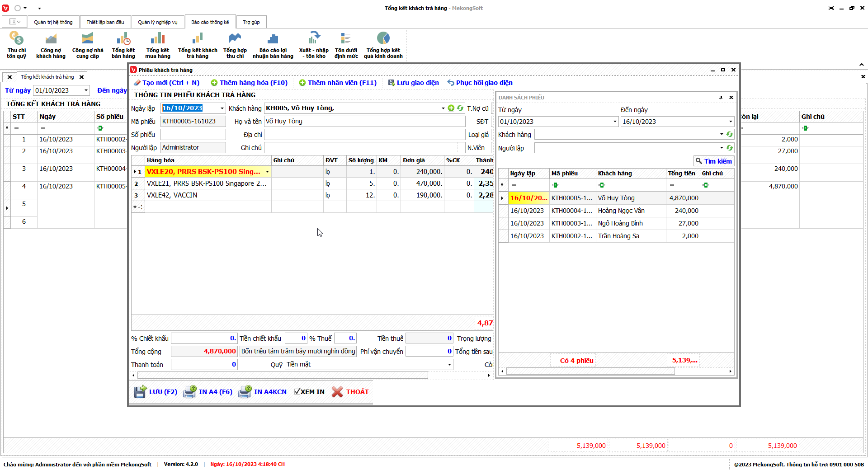Open the Thu chi tồn quỹ report icon
The height and width of the screenshot is (470, 868).
click(x=16, y=45)
